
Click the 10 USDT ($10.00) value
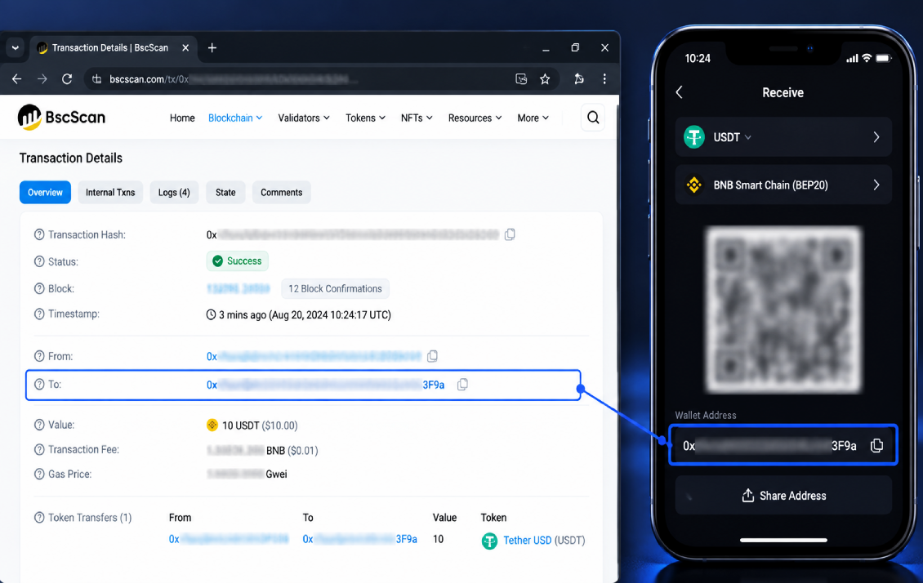click(260, 425)
